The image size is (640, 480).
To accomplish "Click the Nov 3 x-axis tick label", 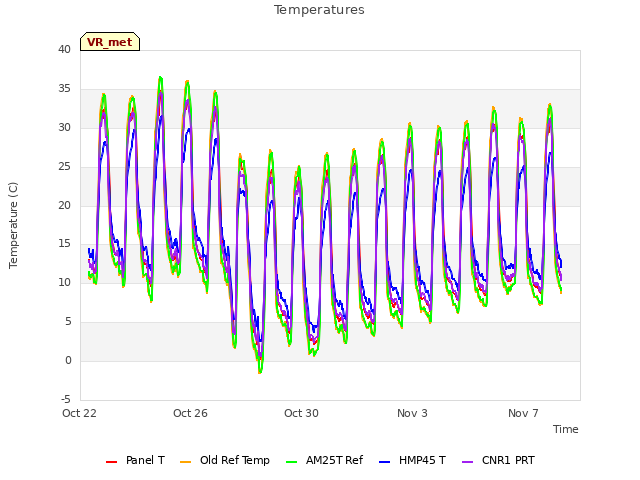I will [412, 413].
